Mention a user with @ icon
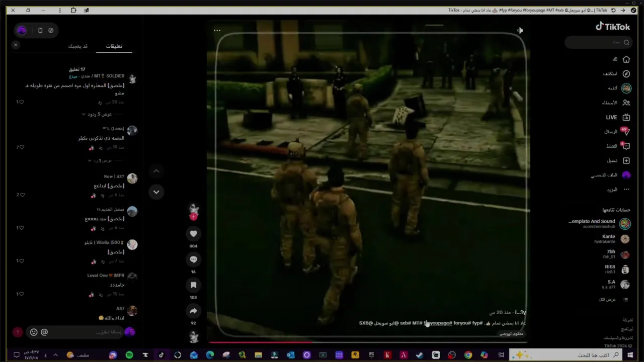This screenshot has width=644, height=362. 44,332
